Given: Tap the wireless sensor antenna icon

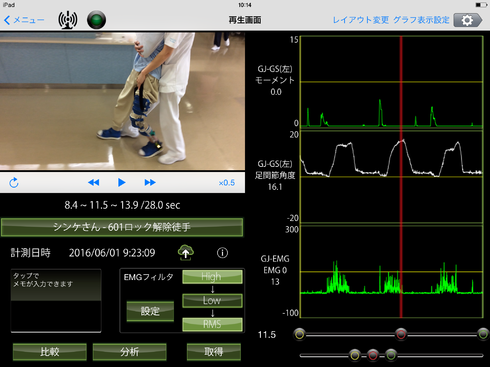Looking at the screenshot, I should (68, 20).
